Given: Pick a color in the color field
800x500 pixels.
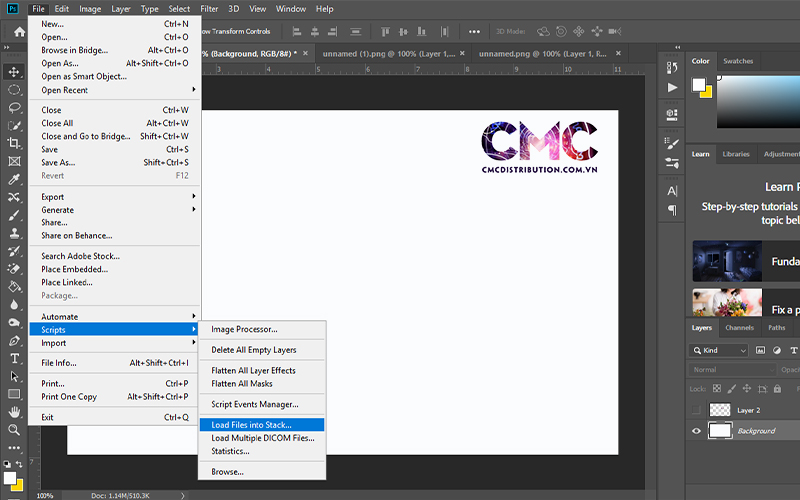Looking at the screenshot, I should [758, 102].
